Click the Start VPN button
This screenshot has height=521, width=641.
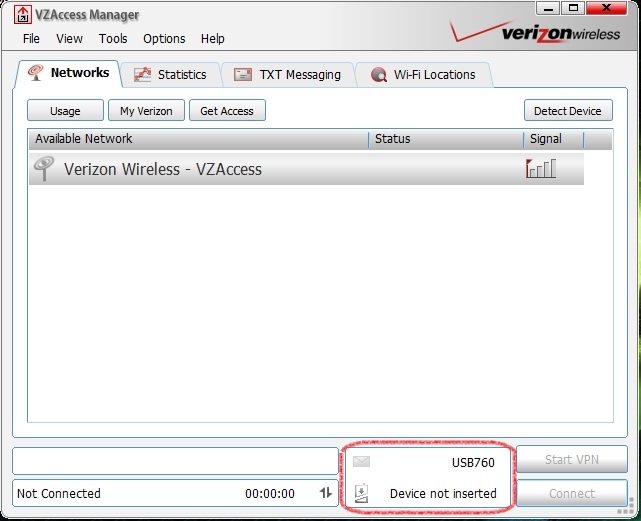point(572,459)
